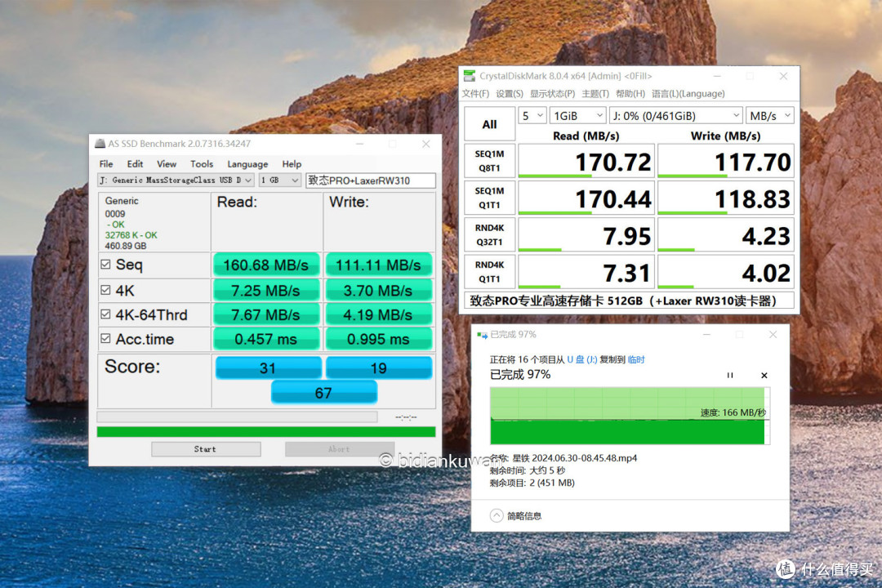Pause the file copy operation
Image resolution: width=882 pixels, height=588 pixels.
click(x=730, y=376)
